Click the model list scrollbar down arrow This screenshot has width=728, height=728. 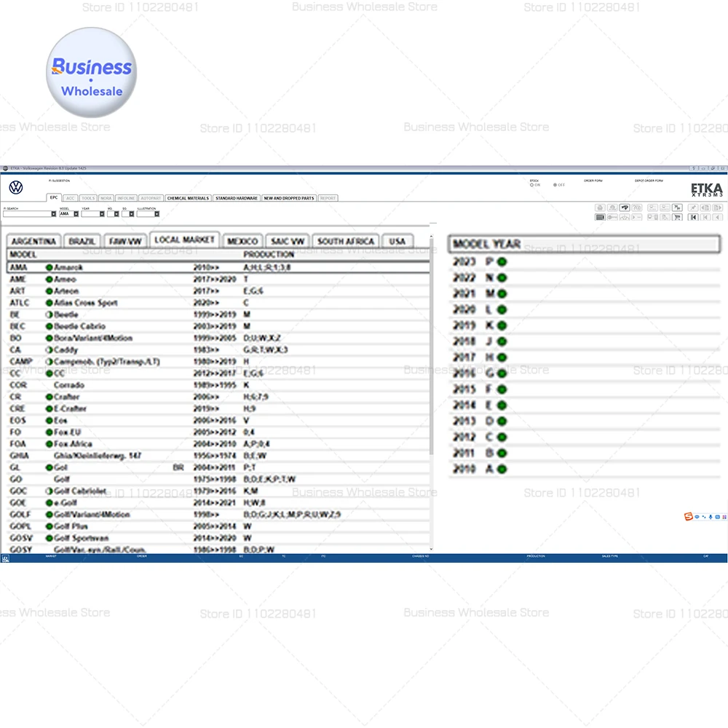431,549
